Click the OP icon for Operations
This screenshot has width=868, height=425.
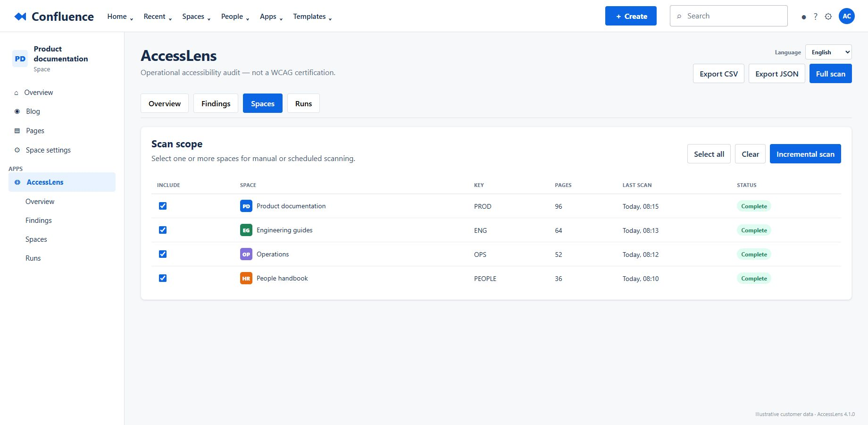pos(246,254)
